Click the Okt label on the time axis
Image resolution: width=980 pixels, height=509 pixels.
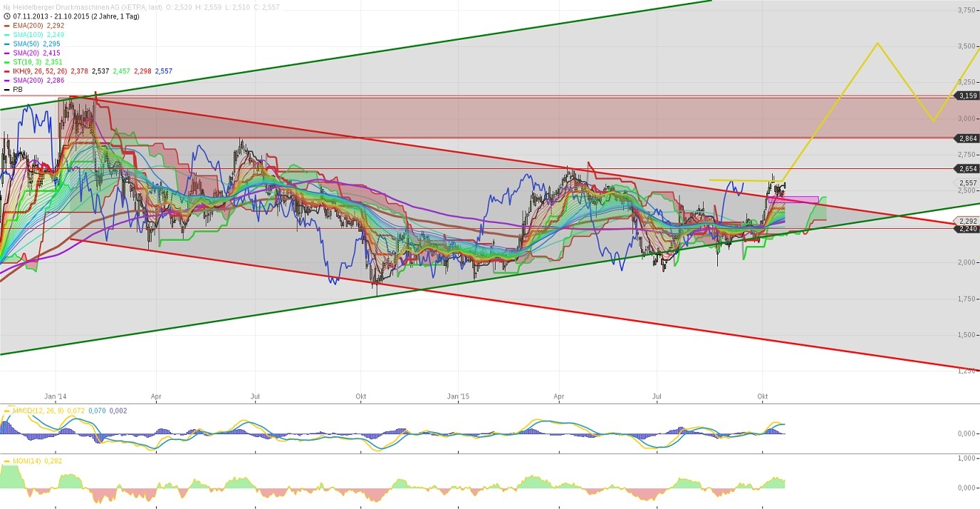[762, 396]
